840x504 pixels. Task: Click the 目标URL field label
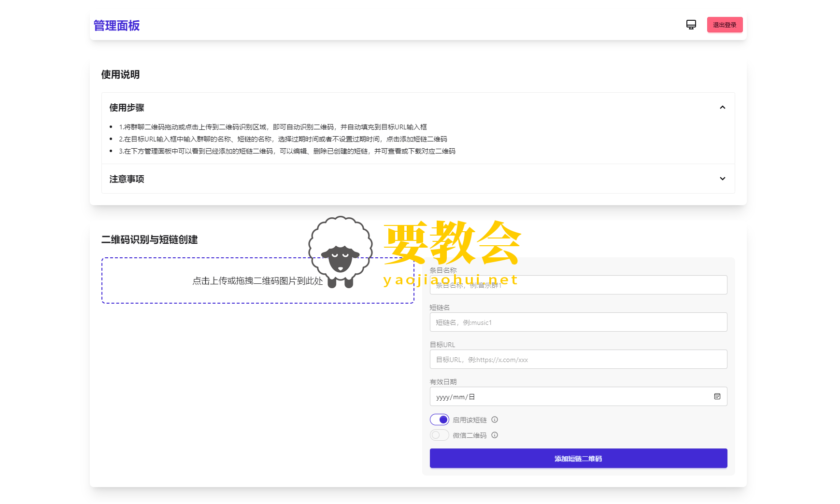(x=442, y=345)
